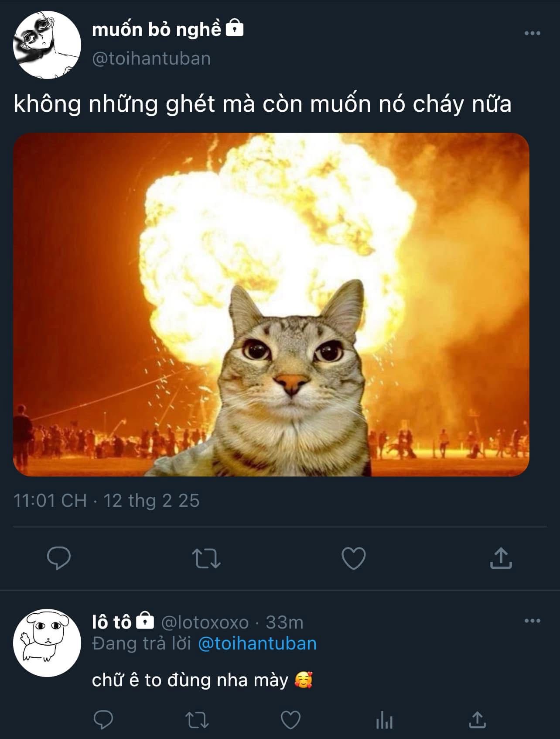Like lô tô's reply
560x739 pixels.
pos(290,720)
